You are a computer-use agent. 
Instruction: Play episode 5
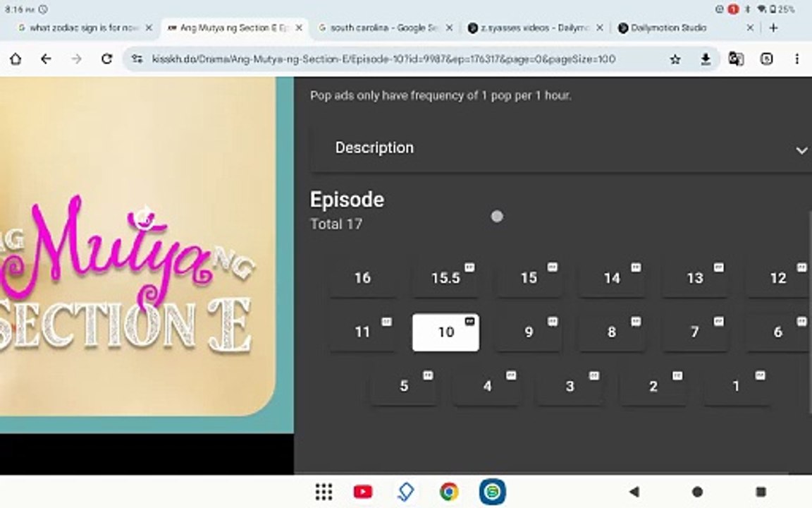[404, 386]
